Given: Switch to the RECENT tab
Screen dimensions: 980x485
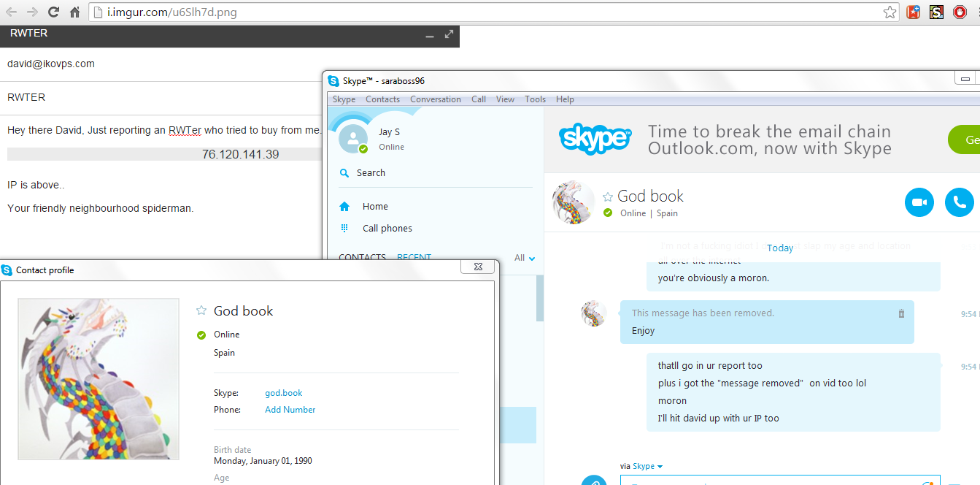Looking at the screenshot, I should click(x=414, y=257).
